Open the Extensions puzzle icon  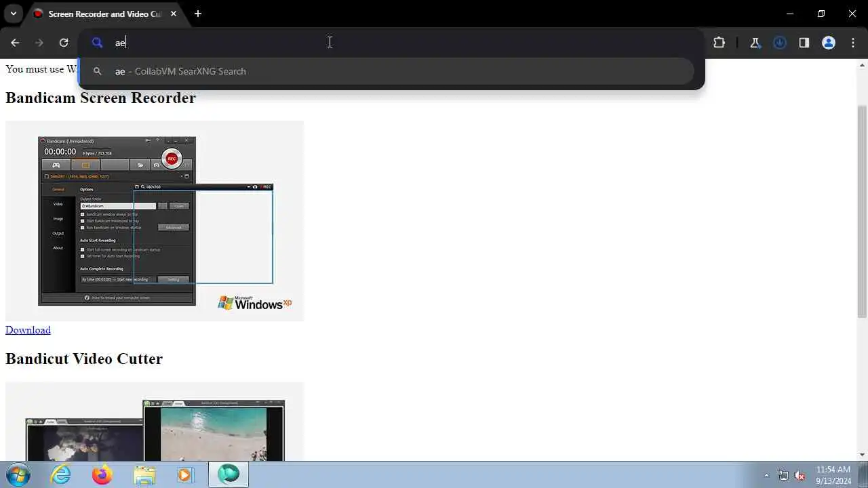(x=719, y=43)
